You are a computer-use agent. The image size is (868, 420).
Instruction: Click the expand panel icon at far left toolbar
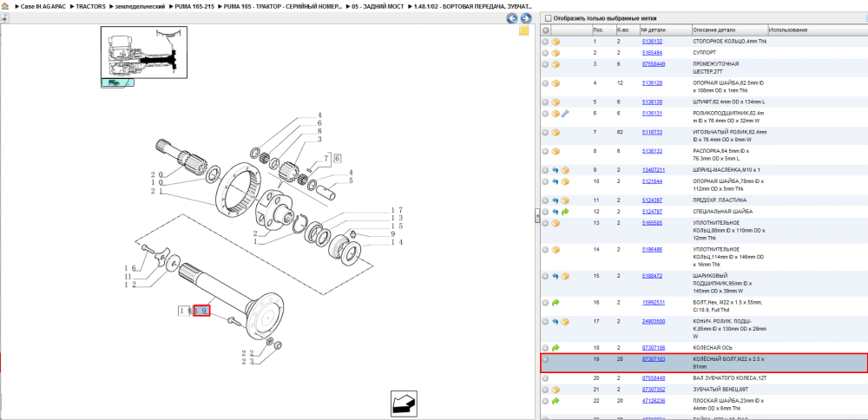pos(4,18)
